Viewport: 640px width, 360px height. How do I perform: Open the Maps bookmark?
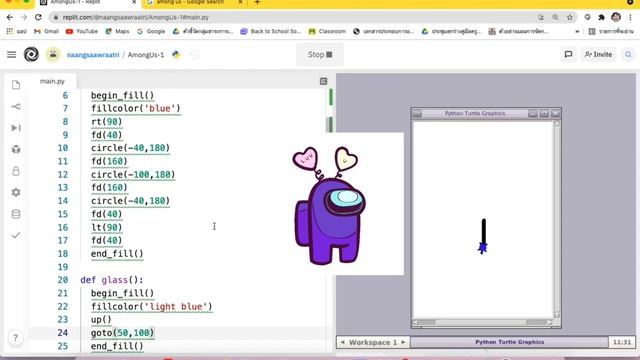(117, 31)
